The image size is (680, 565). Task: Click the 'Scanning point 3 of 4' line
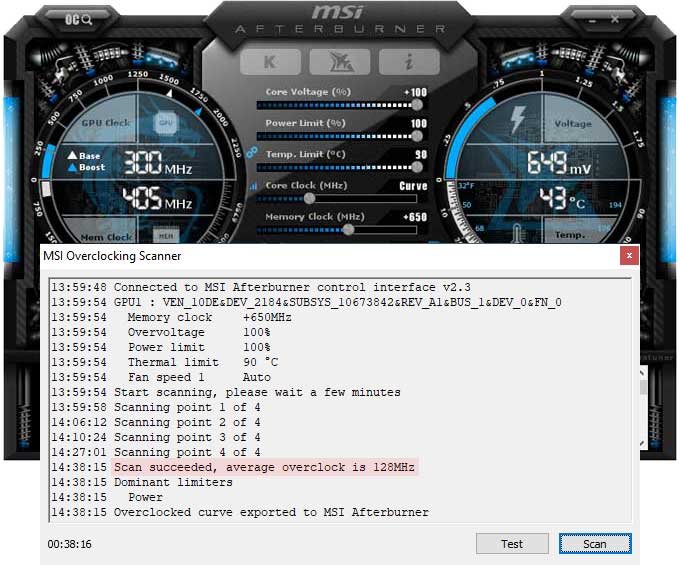coord(156,437)
